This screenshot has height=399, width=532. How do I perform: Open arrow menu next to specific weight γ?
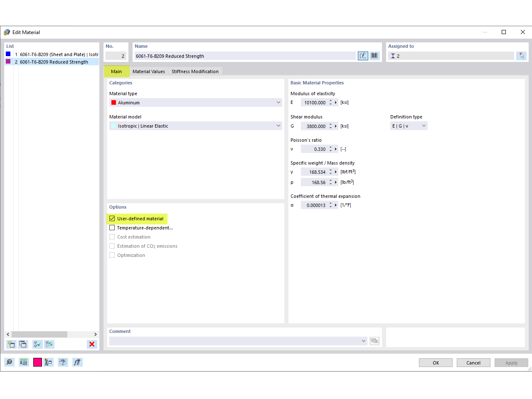coord(336,172)
